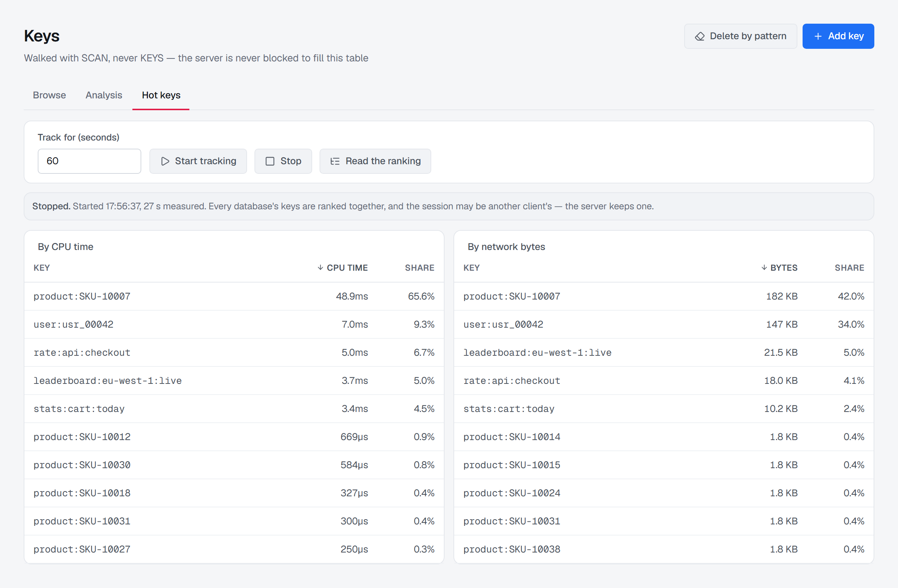Screen dimensions: 898x588
Task: Select rate:api:checkout in the CPU time table
Action: tap(234, 353)
